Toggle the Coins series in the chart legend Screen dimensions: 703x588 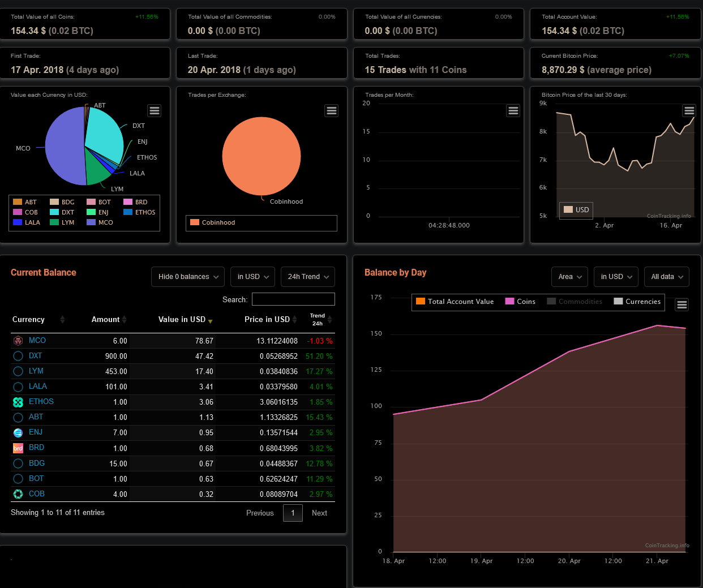coord(520,302)
